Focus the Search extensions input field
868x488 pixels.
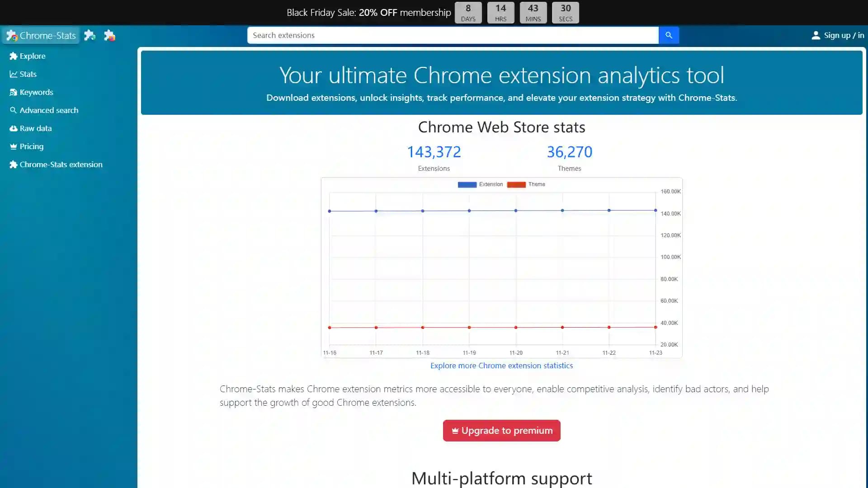[453, 35]
